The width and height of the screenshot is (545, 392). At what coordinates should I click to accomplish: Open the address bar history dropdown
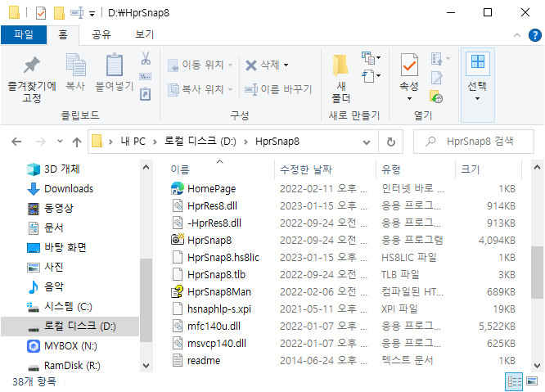pos(367,142)
